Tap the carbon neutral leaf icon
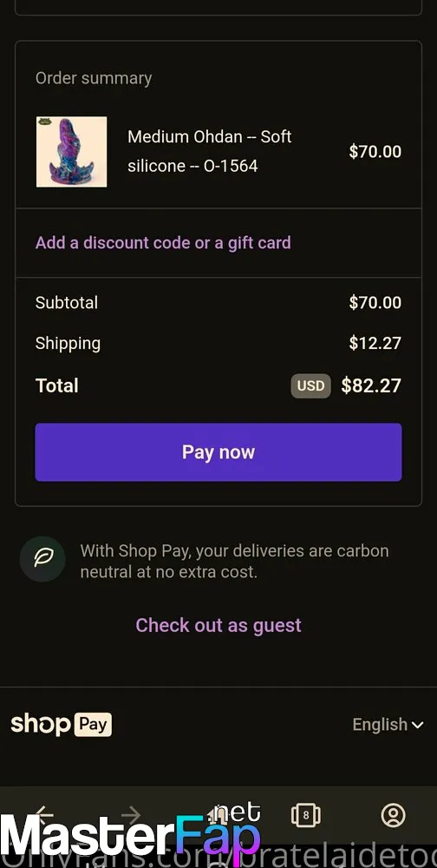Image resolution: width=437 pixels, height=868 pixels. point(42,559)
